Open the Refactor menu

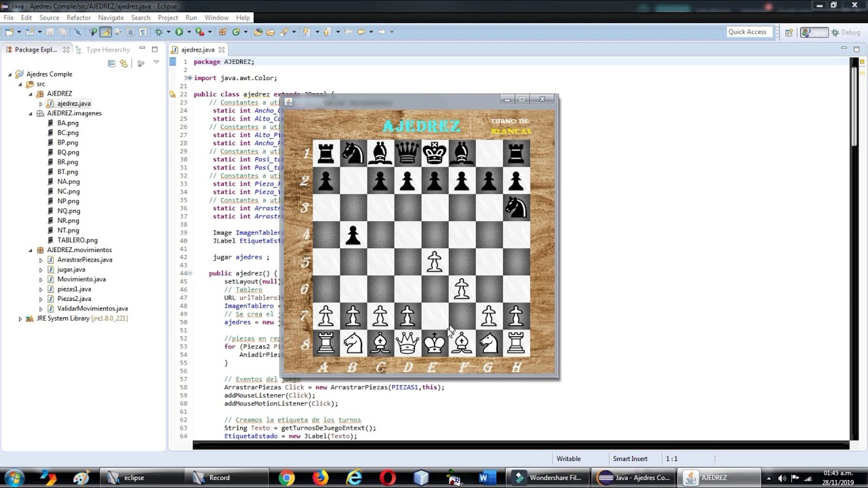tap(79, 18)
